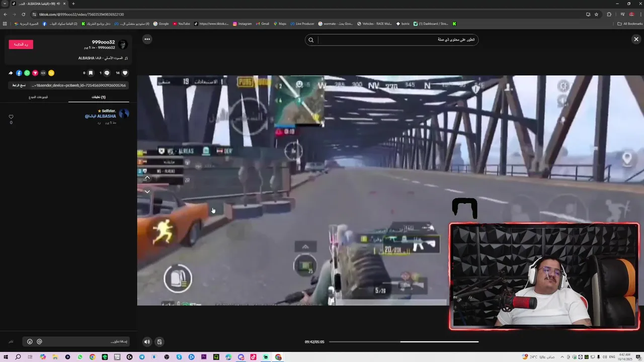Open the @ALBASHA mention link

(100, 116)
